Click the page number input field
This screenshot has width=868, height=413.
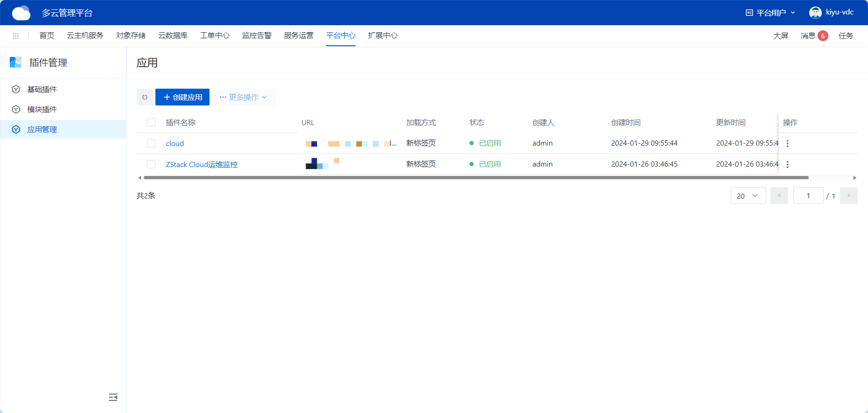point(808,196)
